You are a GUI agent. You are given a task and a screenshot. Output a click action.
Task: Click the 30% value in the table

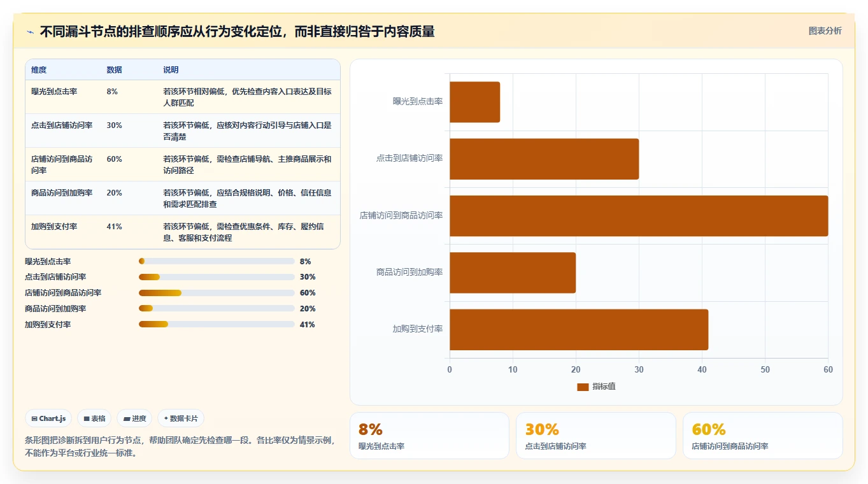114,125
